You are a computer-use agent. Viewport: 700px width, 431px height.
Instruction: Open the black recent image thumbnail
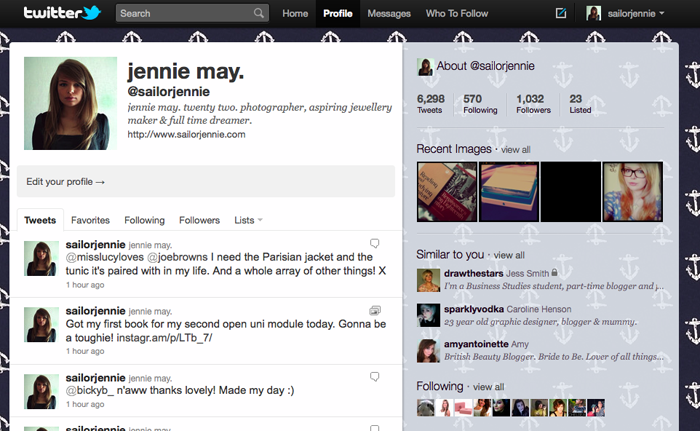tap(571, 192)
